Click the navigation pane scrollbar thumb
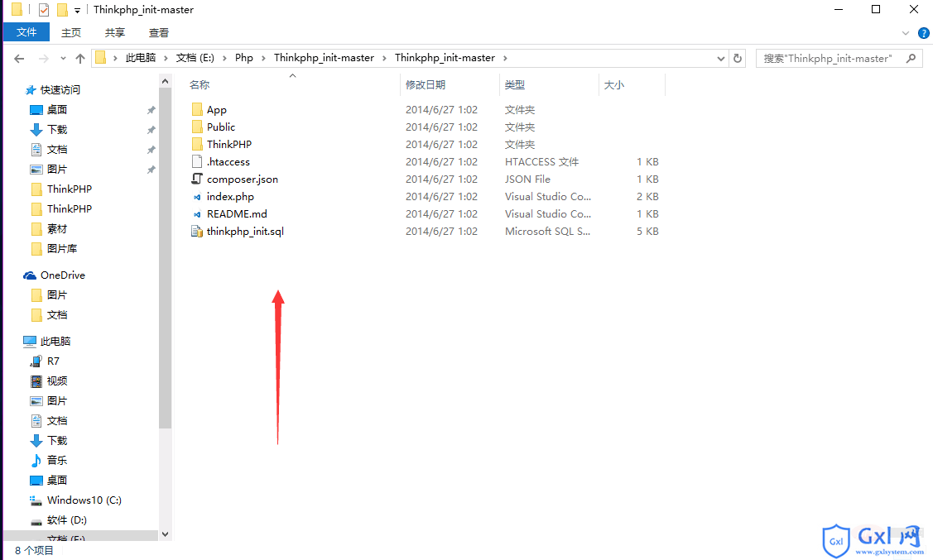 tap(166, 257)
